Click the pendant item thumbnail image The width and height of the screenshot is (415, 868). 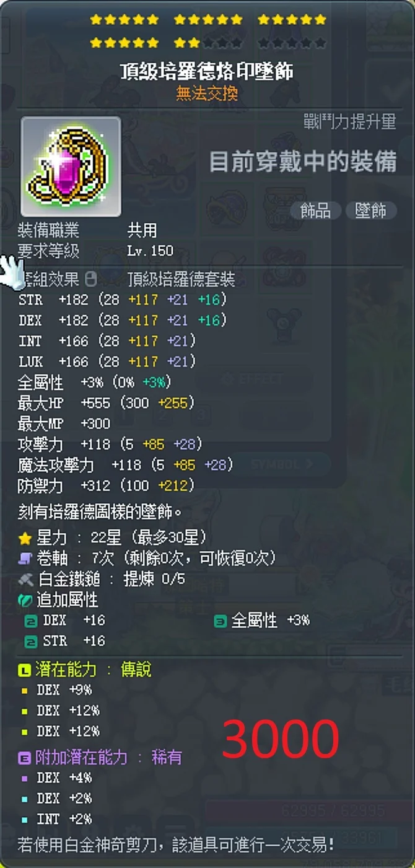71,166
